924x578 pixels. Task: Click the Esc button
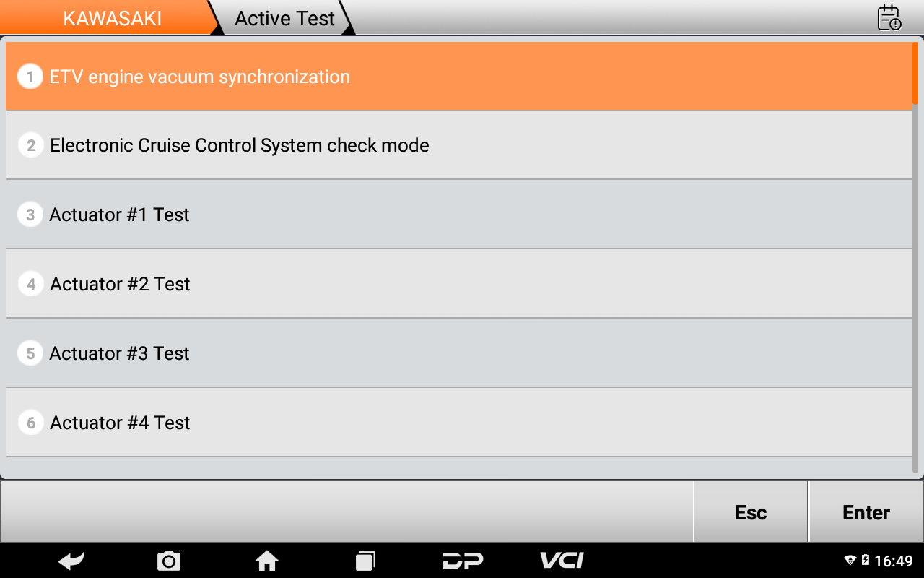[751, 512]
